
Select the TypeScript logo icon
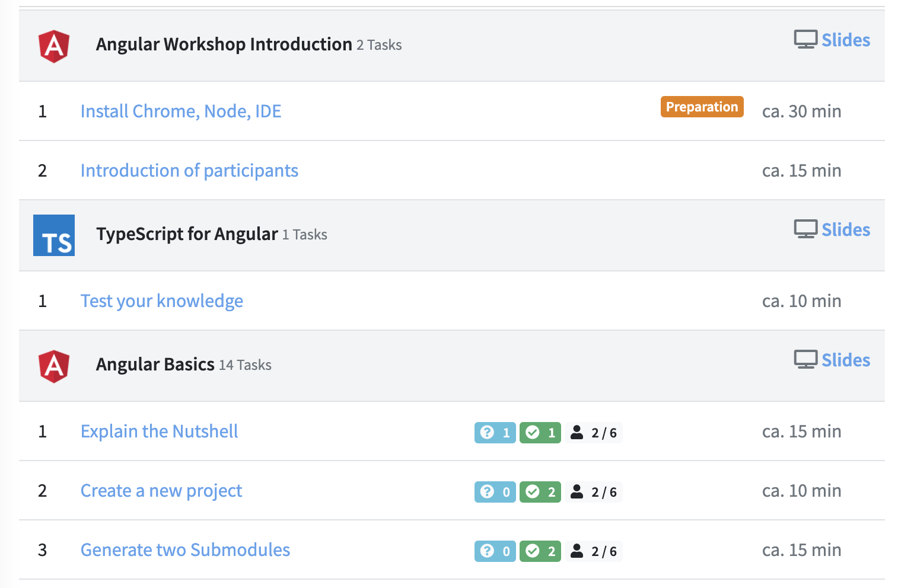coord(53,235)
